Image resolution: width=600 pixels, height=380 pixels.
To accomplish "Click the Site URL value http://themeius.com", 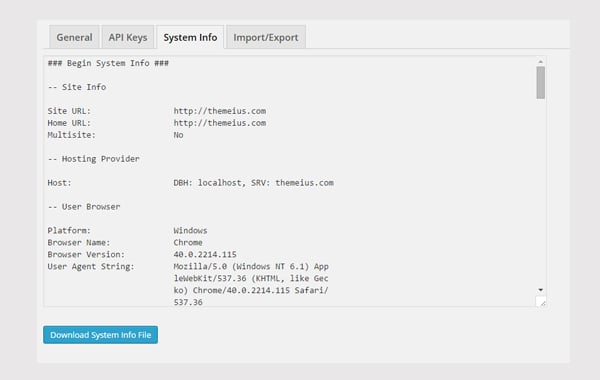I will pyautogui.click(x=220, y=111).
